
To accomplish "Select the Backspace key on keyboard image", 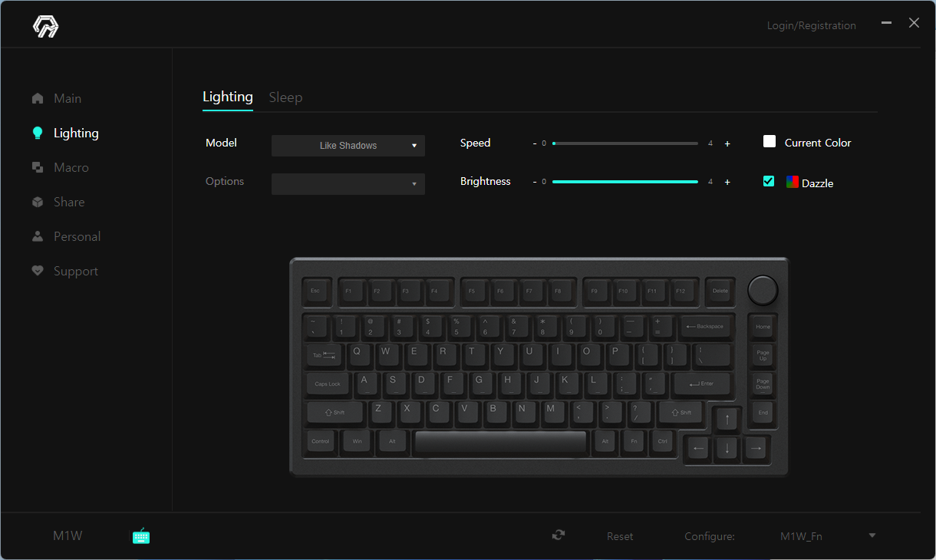I will [705, 328].
